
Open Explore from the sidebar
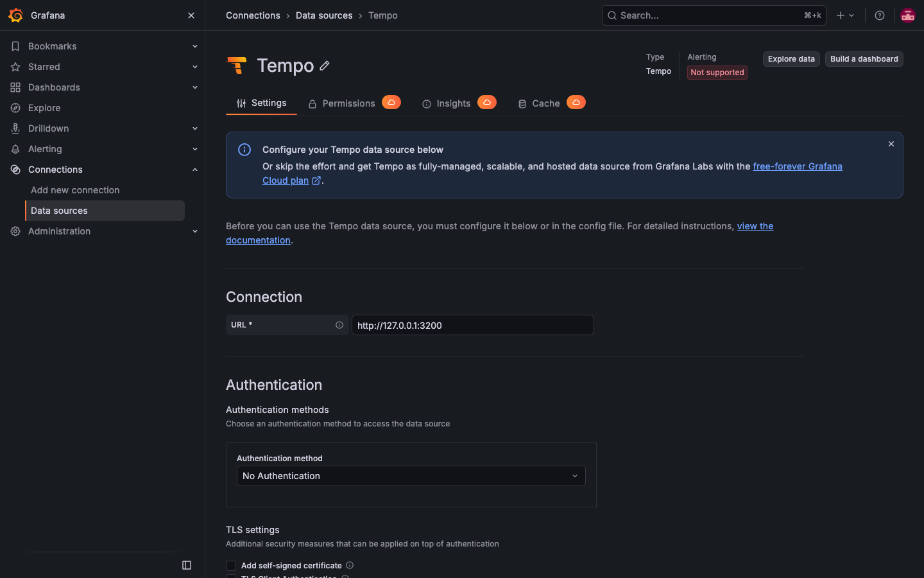(x=44, y=108)
